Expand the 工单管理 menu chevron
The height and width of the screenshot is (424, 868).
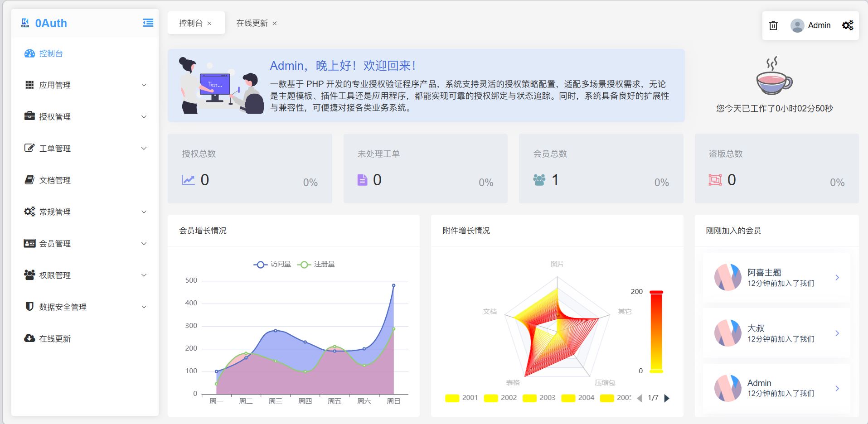(144, 148)
